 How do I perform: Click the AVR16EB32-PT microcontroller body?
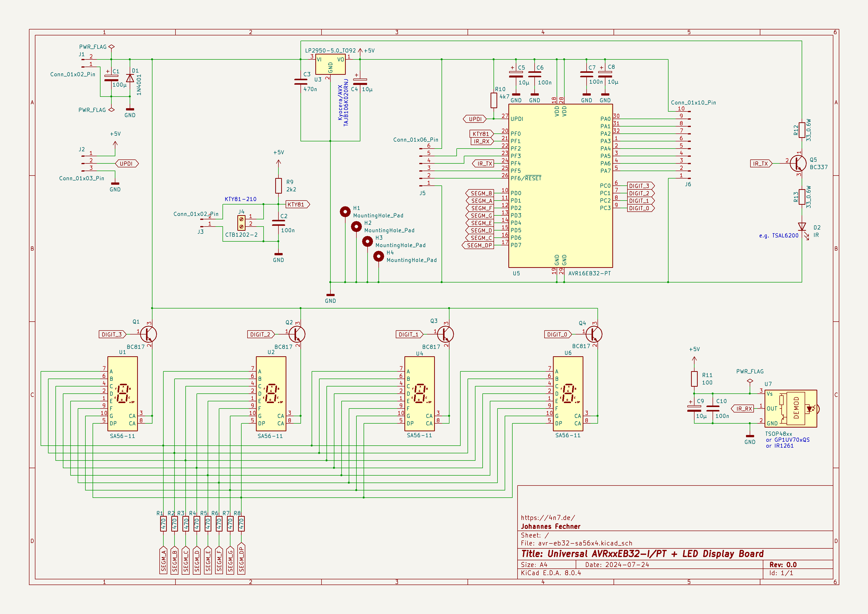tap(560, 186)
